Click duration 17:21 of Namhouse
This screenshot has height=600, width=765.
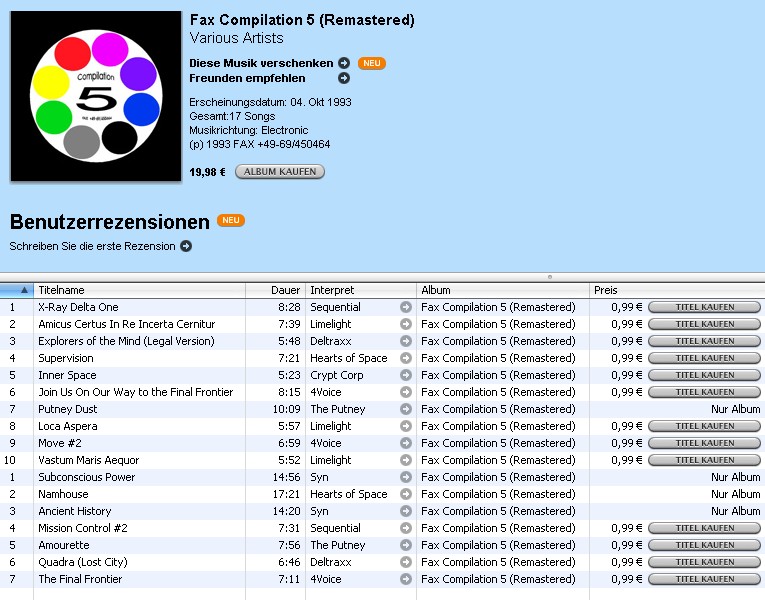(x=286, y=494)
